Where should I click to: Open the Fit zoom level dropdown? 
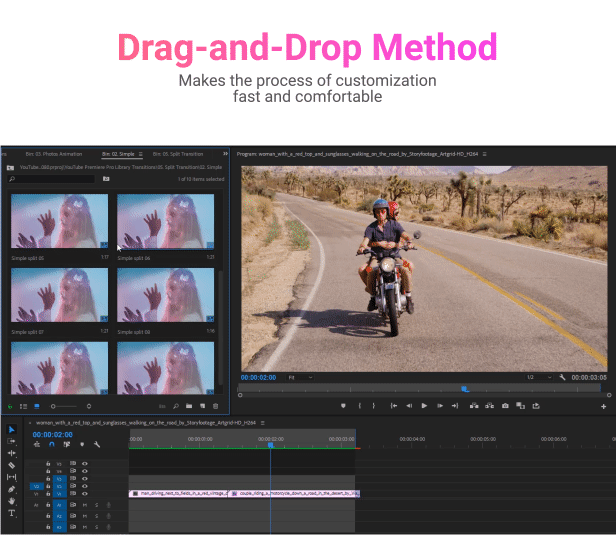click(298, 378)
